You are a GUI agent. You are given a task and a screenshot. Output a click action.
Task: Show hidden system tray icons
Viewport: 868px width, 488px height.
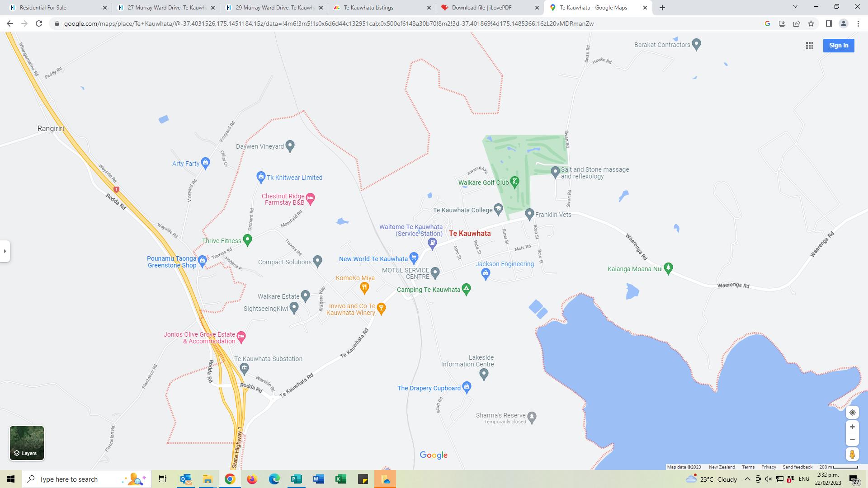coord(747,479)
